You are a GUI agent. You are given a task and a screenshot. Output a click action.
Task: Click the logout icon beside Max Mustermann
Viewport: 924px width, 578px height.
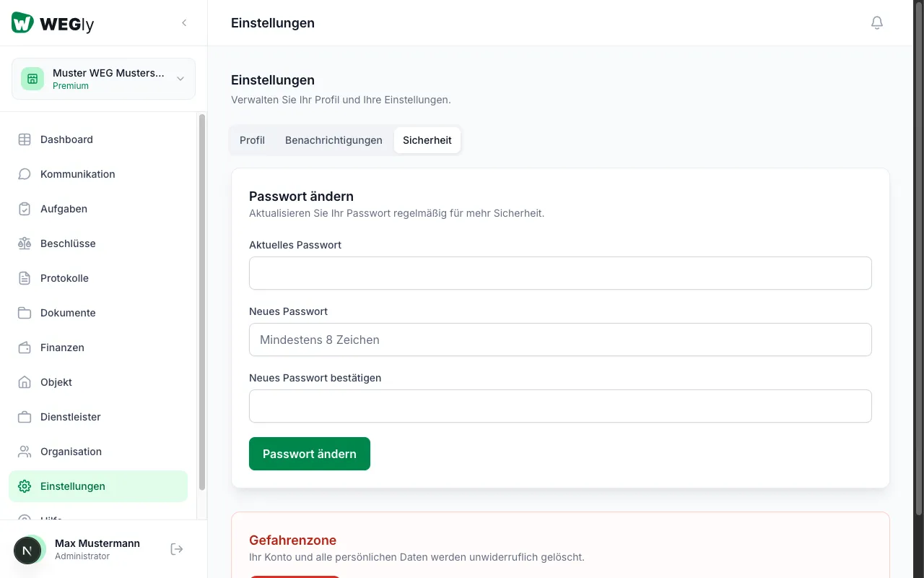point(177,549)
